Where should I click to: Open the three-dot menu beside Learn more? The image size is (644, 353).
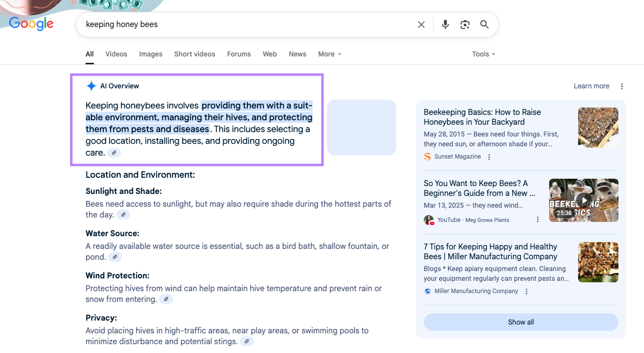click(621, 85)
